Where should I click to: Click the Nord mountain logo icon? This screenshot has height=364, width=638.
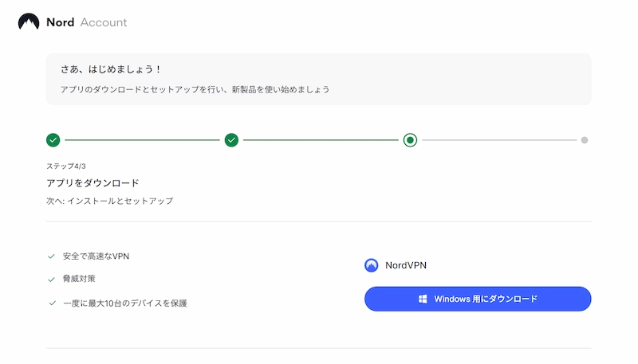click(29, 22)
